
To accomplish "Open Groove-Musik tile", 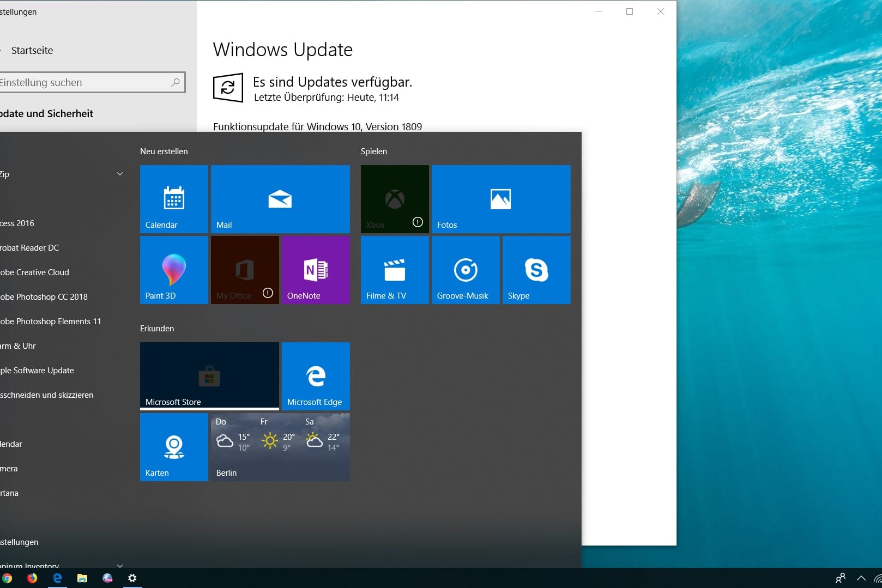I will coord(466,270).
